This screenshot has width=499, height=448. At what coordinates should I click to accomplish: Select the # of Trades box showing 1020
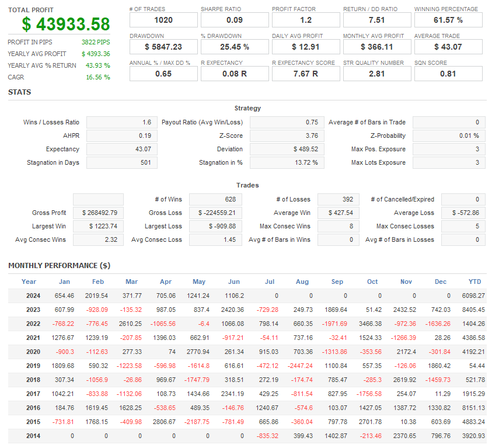tap(163, 20)
